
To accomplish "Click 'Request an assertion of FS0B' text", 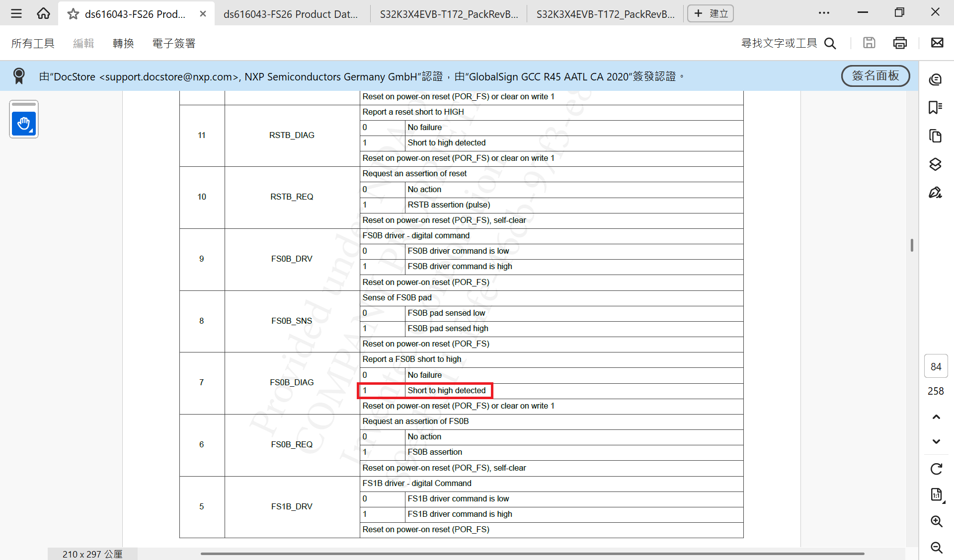I will pos(415,421).
